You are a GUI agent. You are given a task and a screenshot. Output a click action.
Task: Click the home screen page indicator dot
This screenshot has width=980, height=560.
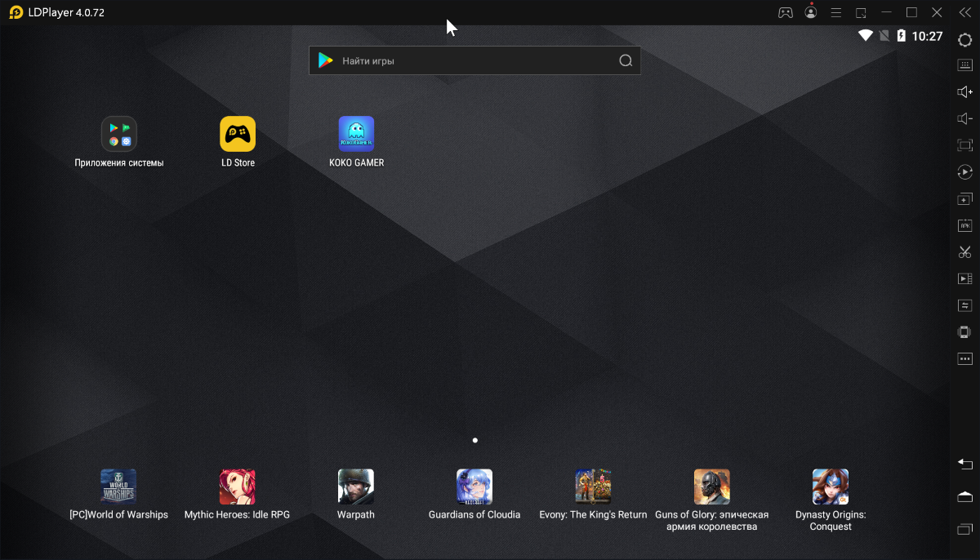coord(475,440)
